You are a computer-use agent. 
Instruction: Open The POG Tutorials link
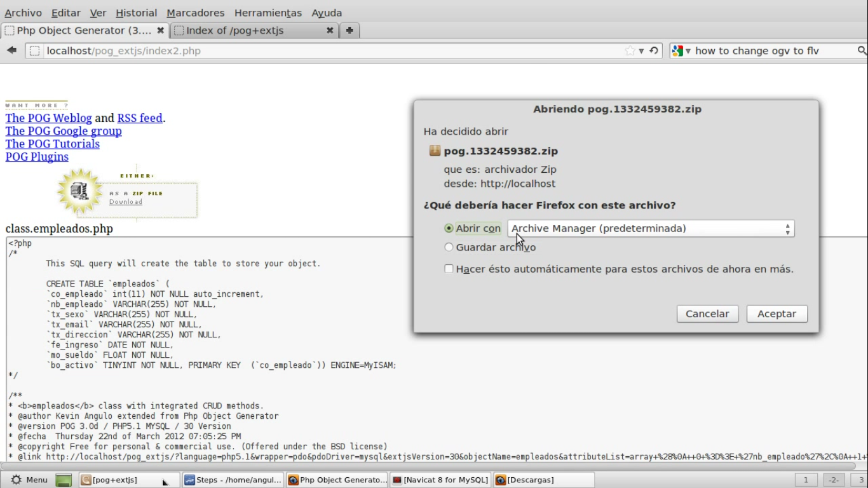coord(52,144)
